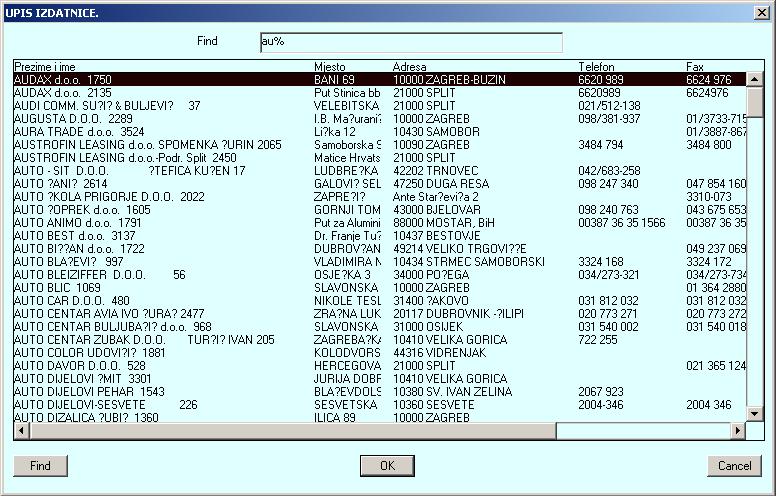This screenshot has height=496, width=776.
Task: Select the AUDAX d.o.o. 2135 row
Action: [380, 93]
